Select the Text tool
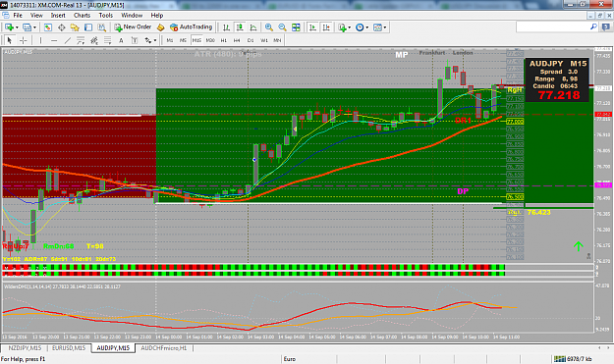 coord(121,40)
